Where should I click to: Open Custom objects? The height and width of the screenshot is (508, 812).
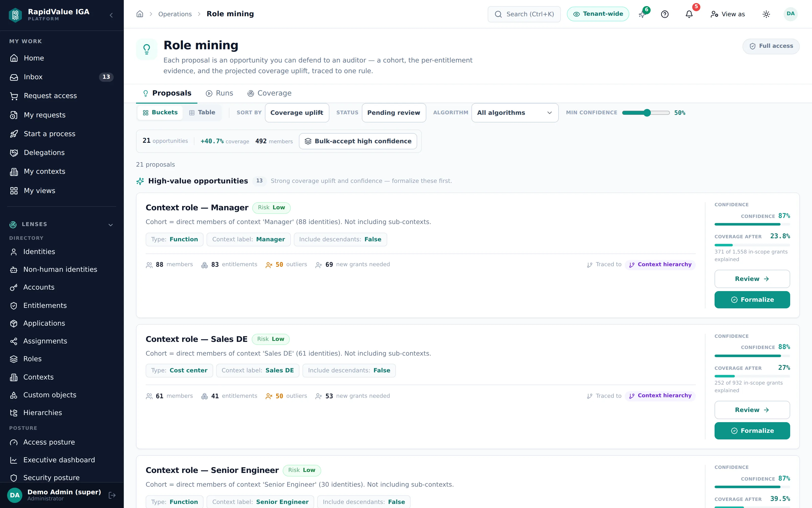coord(62,395)
